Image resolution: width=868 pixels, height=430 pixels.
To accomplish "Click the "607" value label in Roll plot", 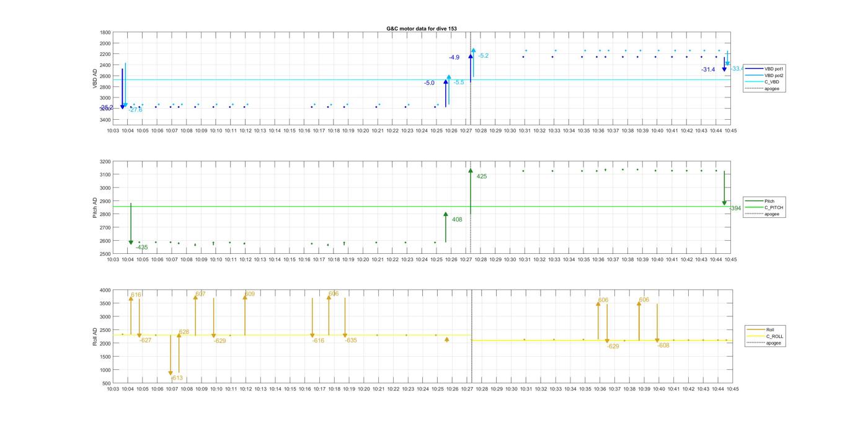I will click(x=200, y=294).
